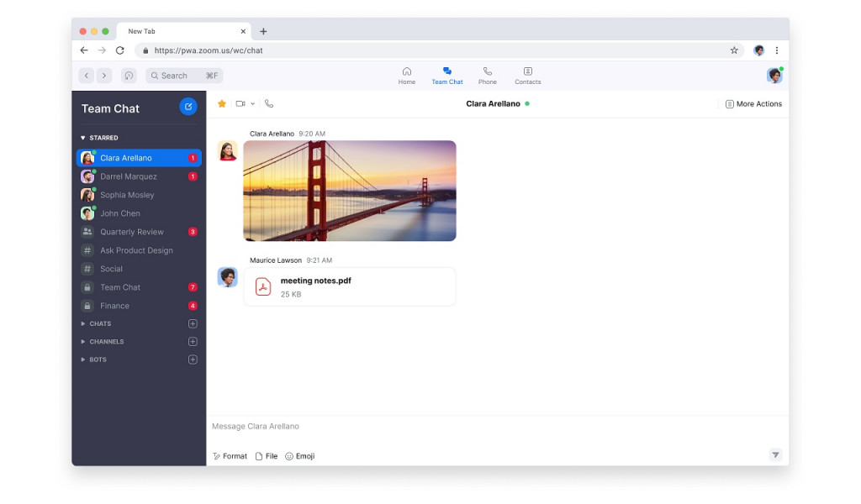Open More Actions menu
The width and height of the screenshot is (861, 504).
point(753,104)
